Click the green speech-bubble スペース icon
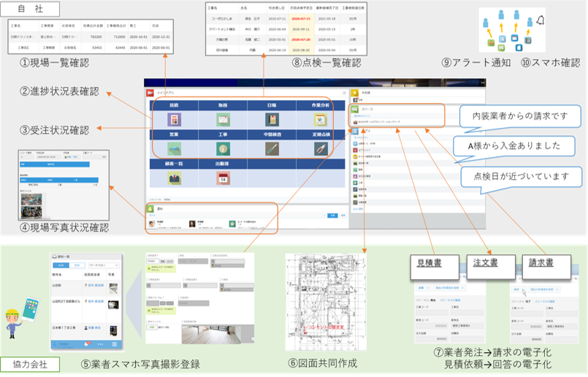Screen dimensions: 588x377 point(355,109)
